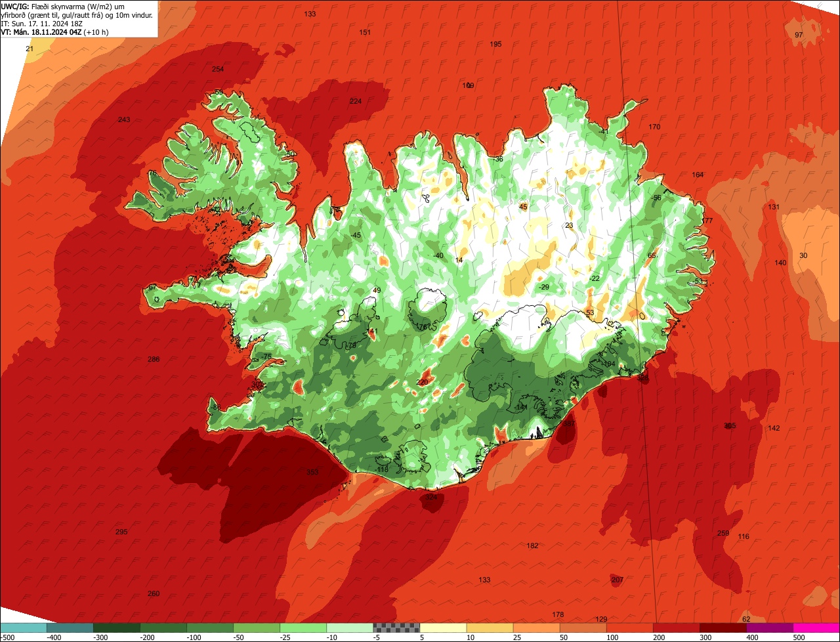Click the pale yellow legend swatch from 5 to 10
The width and height of the screenshot is (840, 642).
(443, 628)
